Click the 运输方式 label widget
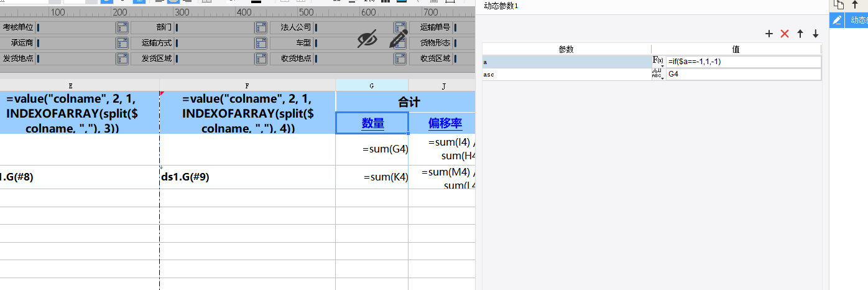868x290 pixels. pyautogui.click(x=153, y=43)
